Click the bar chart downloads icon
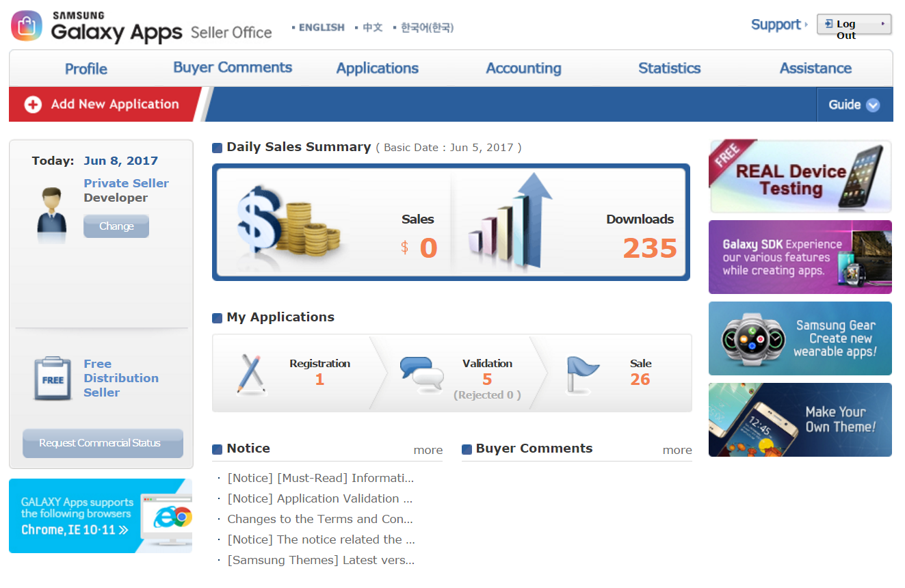 pyautogui.click(x=510, y=220)
